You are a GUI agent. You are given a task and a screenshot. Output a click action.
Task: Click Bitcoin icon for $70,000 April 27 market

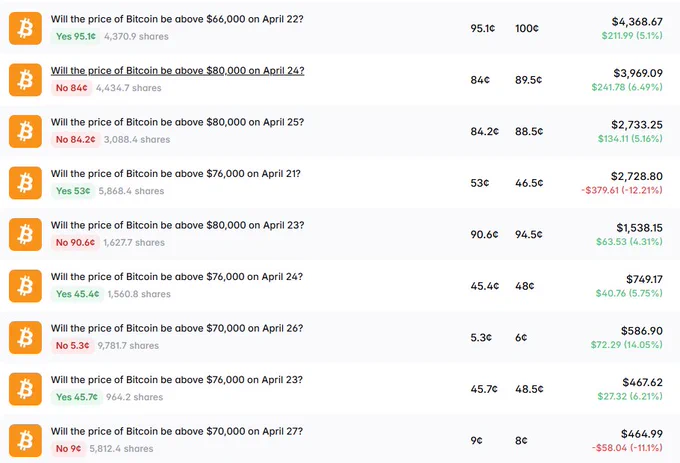(x=25, y=441)
